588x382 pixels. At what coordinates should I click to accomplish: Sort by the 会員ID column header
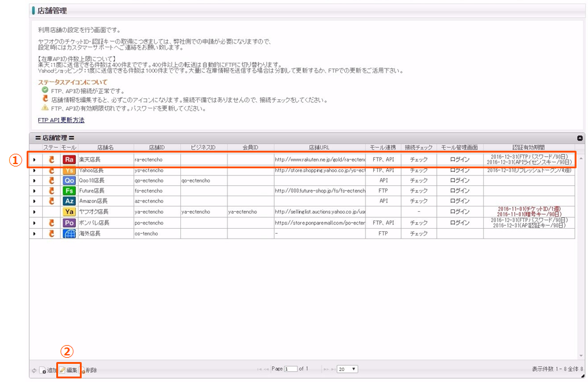click(x=250, y=148)
